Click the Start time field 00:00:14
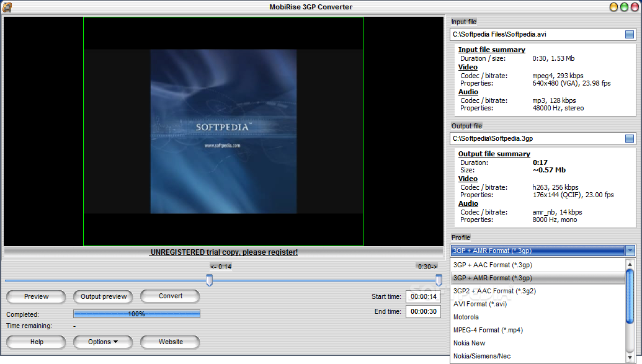The width and height of the screenshot is (642, 364). click(424, 296)
